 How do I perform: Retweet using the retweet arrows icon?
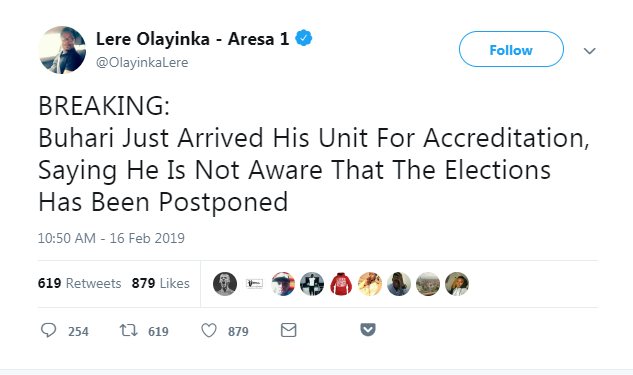(x=129, y=330)
